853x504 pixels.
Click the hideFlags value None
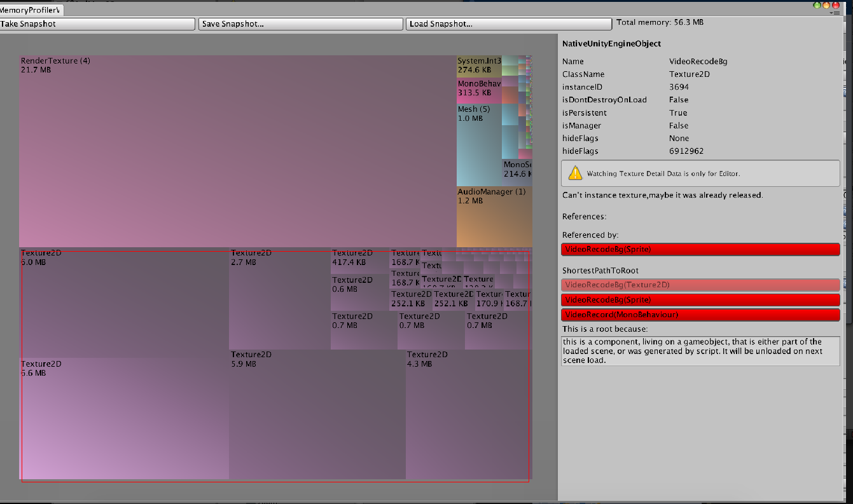(x=679, y=138)
